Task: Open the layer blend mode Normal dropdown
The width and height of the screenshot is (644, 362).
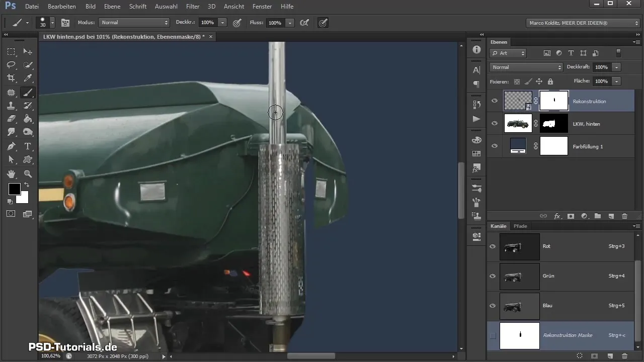Action: point(526,67)
